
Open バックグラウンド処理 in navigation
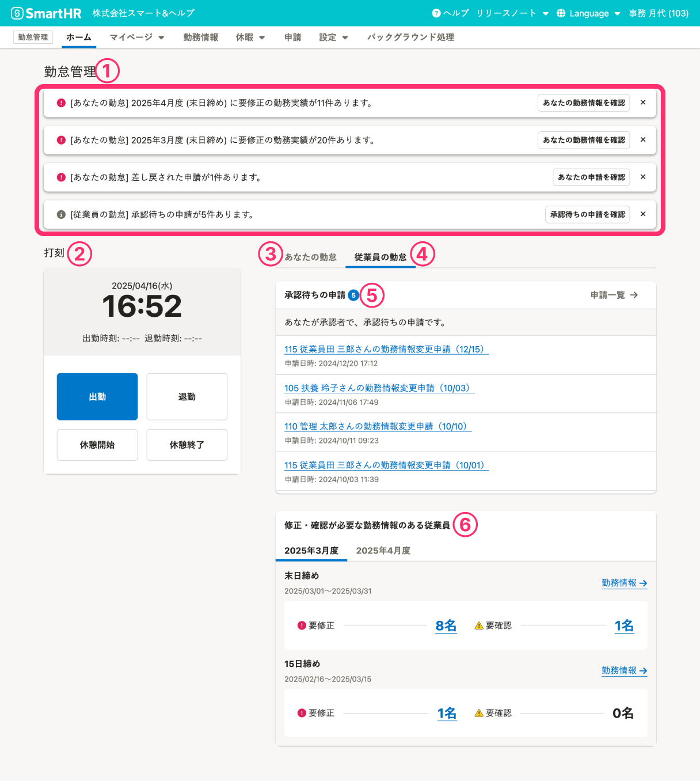410,37
